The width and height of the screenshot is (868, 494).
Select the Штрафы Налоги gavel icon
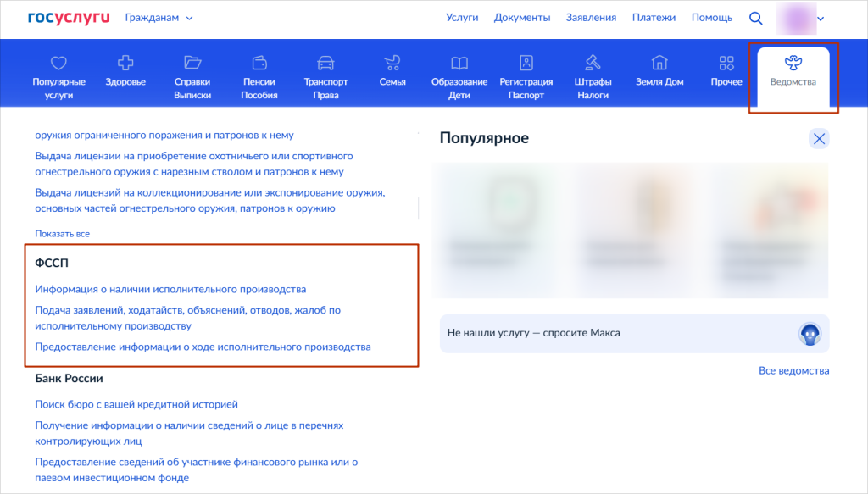coord(593,63)
